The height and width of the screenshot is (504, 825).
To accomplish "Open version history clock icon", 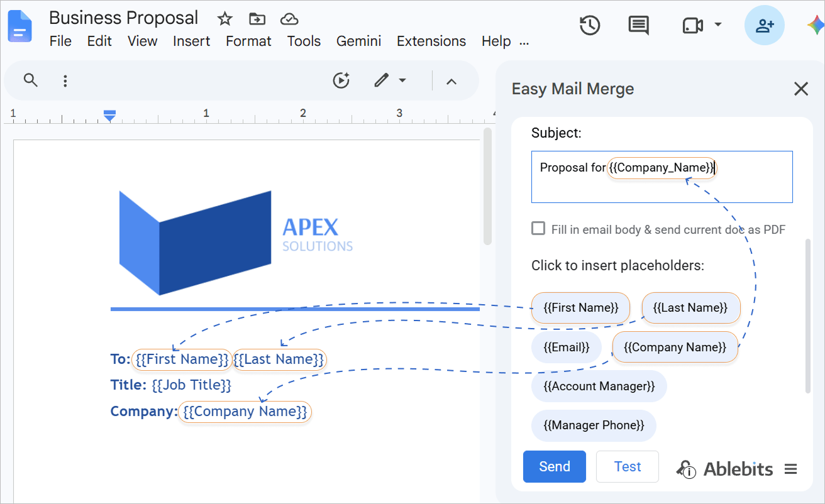I will (x=590, y=26).
